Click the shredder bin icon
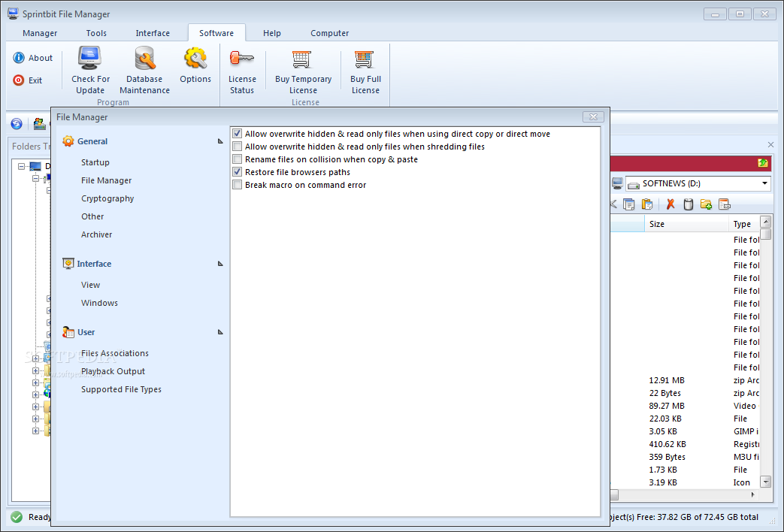The width and height of the screenshot is (784, 532). click(x=689, y=204)
